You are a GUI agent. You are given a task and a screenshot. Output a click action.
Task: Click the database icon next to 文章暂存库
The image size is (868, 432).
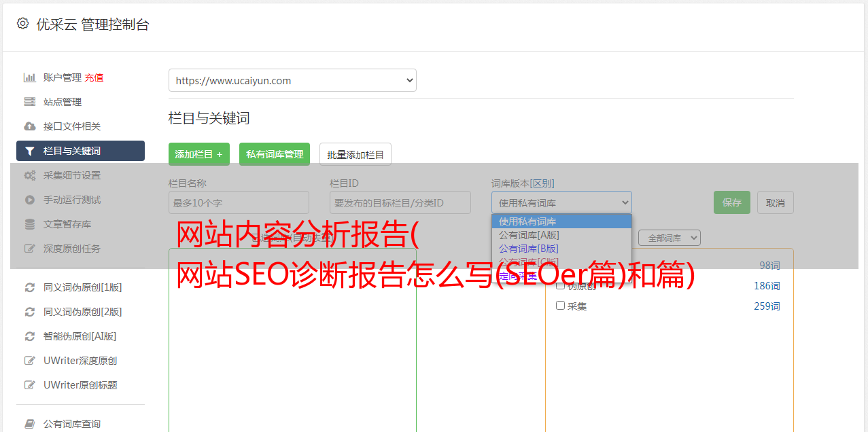coord(29,224)
